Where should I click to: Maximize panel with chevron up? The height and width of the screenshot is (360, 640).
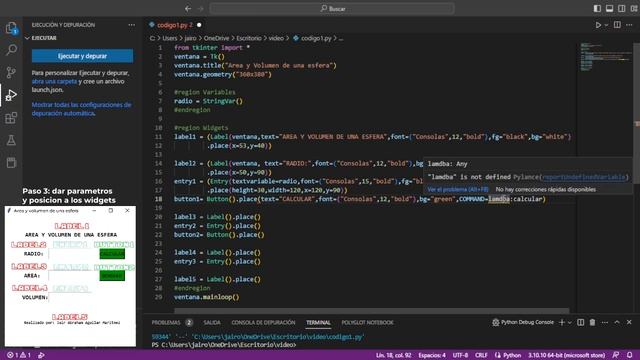pos(617,322)
